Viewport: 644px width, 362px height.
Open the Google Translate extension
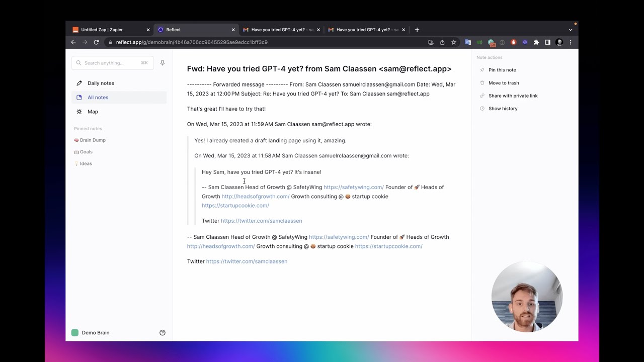click(x=468, y=42)
